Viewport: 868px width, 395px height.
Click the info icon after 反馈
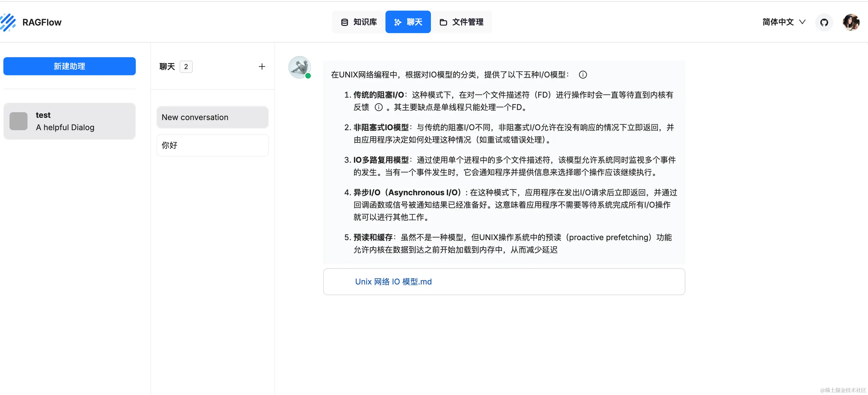coord(379,107)
